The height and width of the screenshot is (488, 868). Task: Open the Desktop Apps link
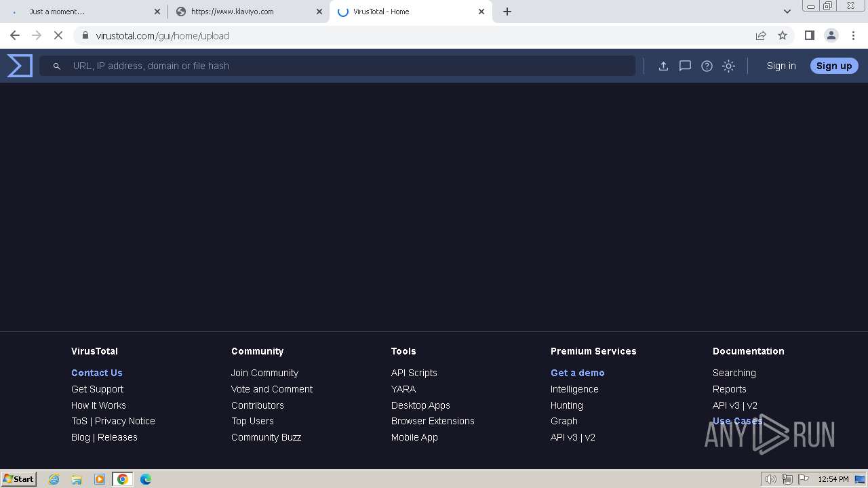click(x=420, y=405)
